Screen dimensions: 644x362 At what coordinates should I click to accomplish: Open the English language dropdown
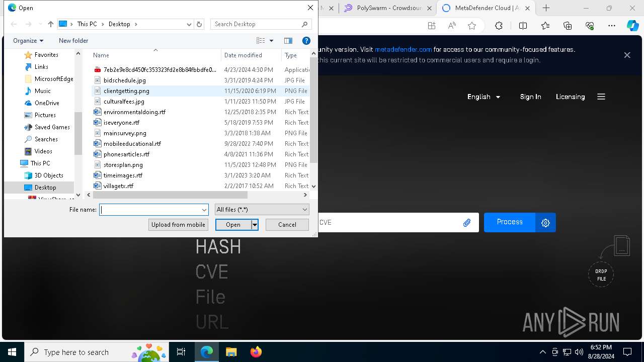484,97
